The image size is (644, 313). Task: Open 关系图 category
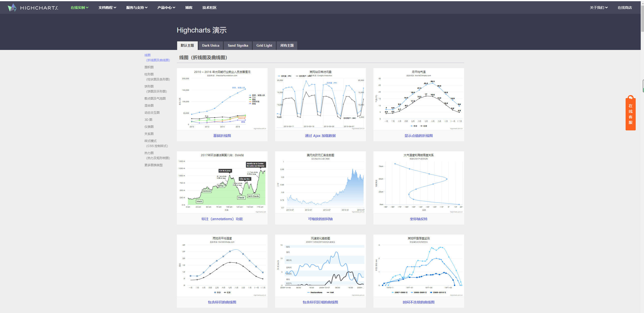[x=149, y=134]
